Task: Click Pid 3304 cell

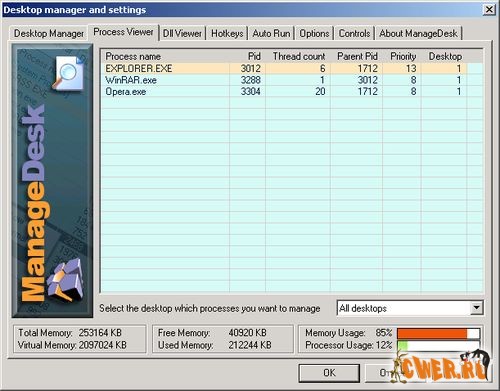Action: coord(250,91)
